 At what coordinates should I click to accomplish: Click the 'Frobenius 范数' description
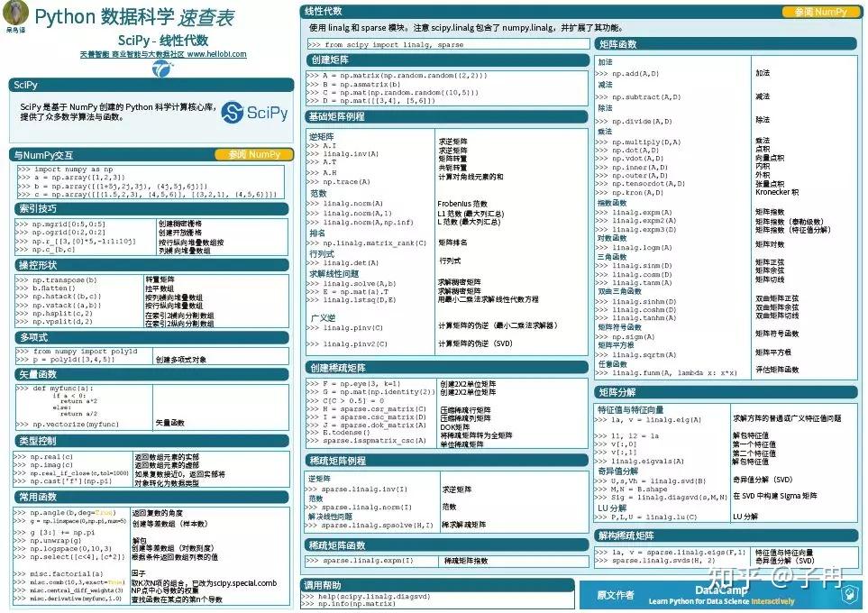tap(462, 205)
